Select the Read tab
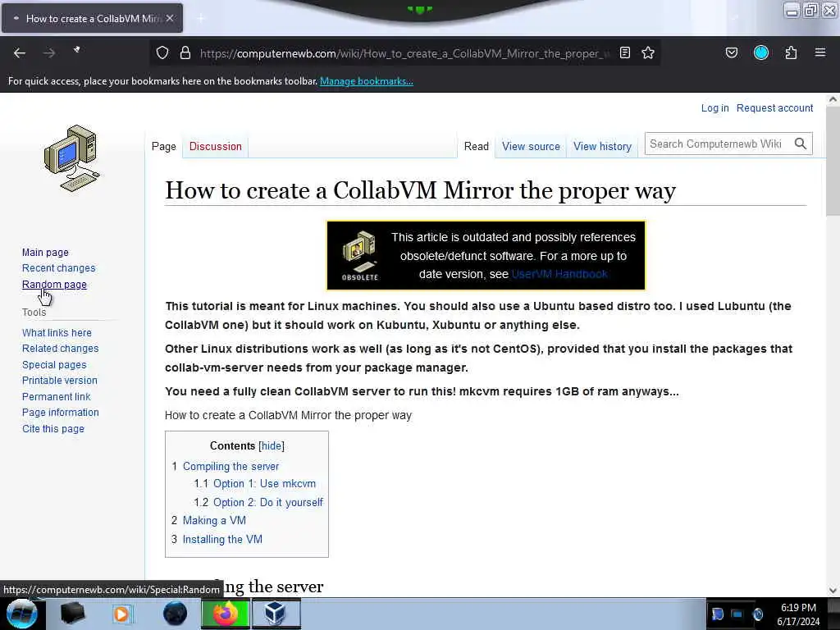This screenshot has width=840, height=630. tap(477, 146)
